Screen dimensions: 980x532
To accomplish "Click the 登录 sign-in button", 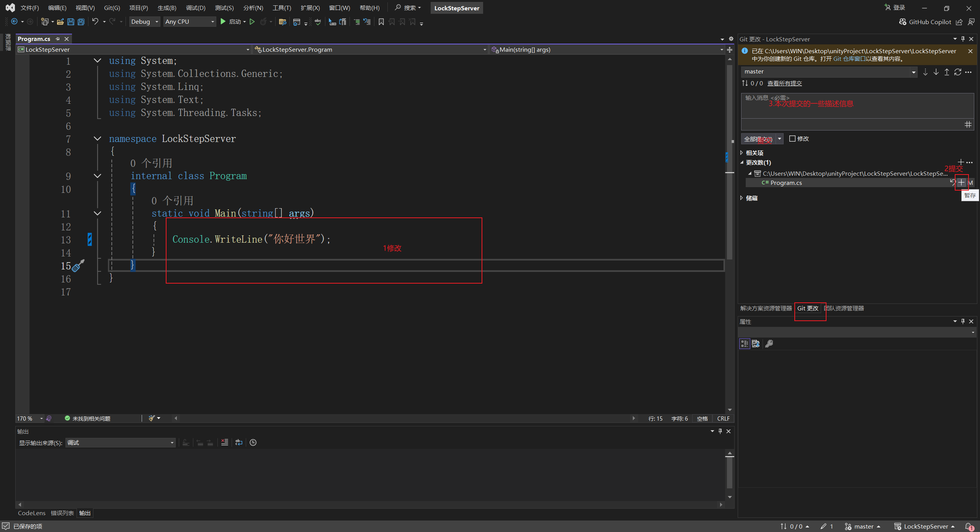I will click(895, 8).
